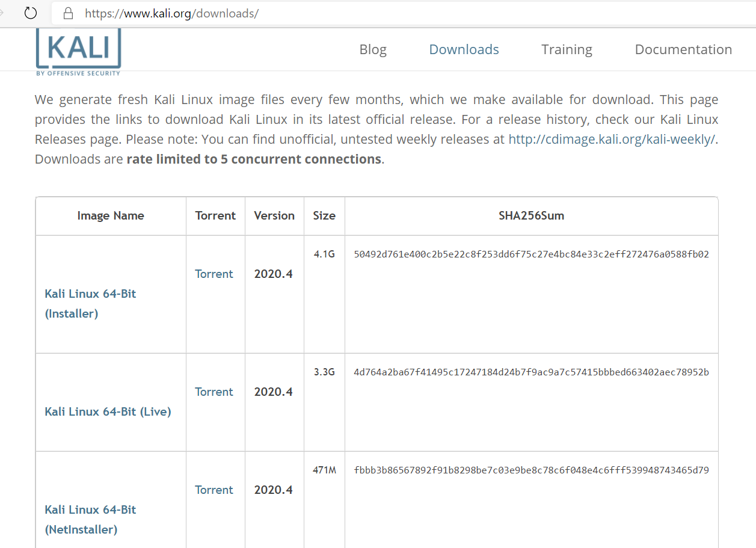Click the Image Name column header
756x548 pixels.
point(111,215)
